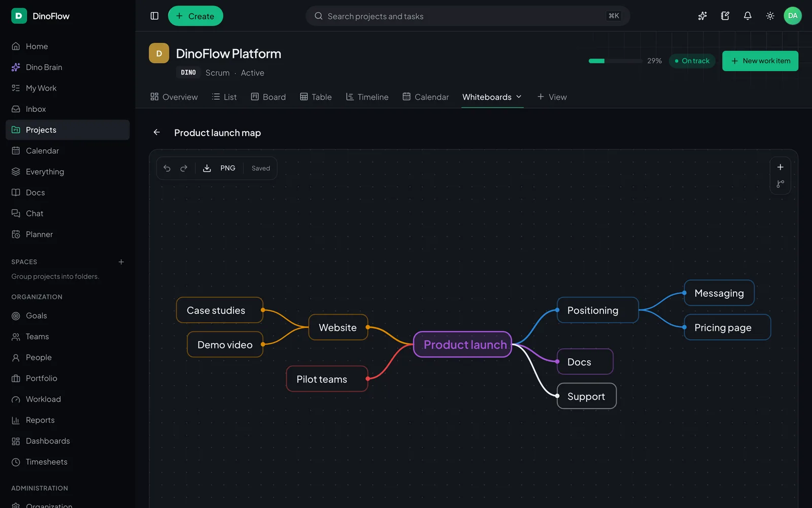Select the Pilot teams node
812x508 pixels.
click(327, 379)
